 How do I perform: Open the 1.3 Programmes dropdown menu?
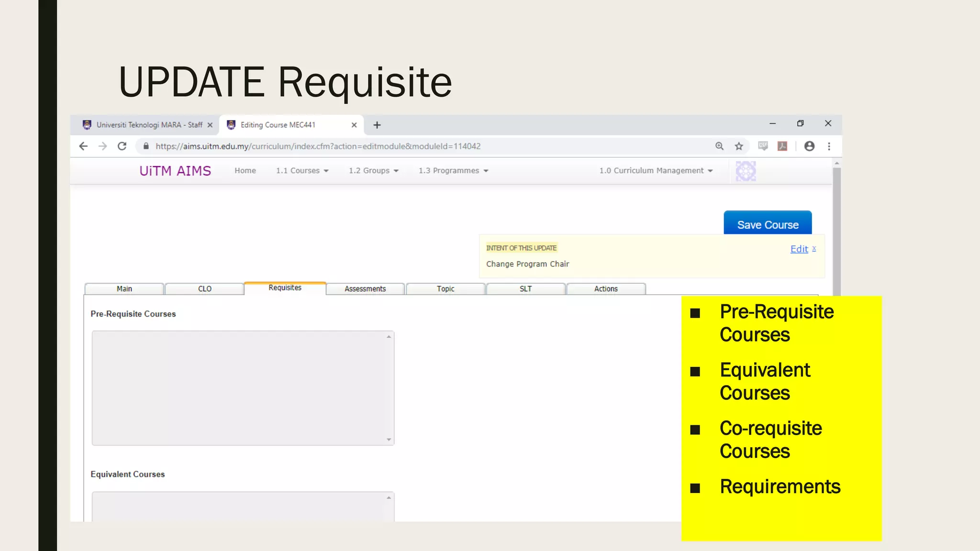coord(453,171)
